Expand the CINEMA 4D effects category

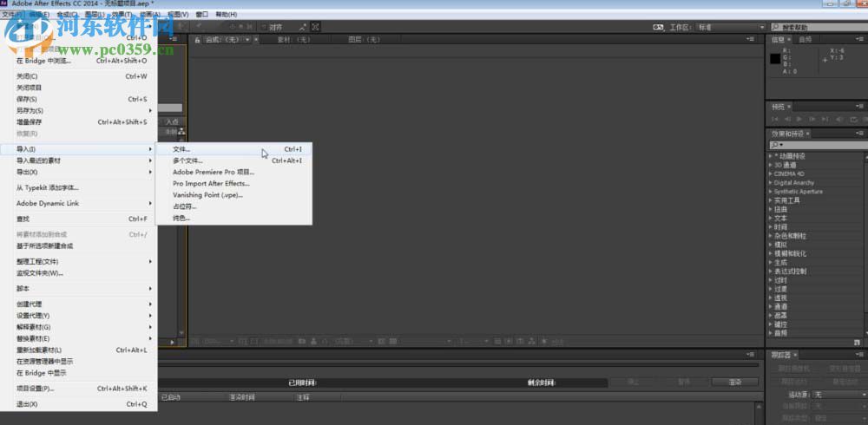coord(788,173)
